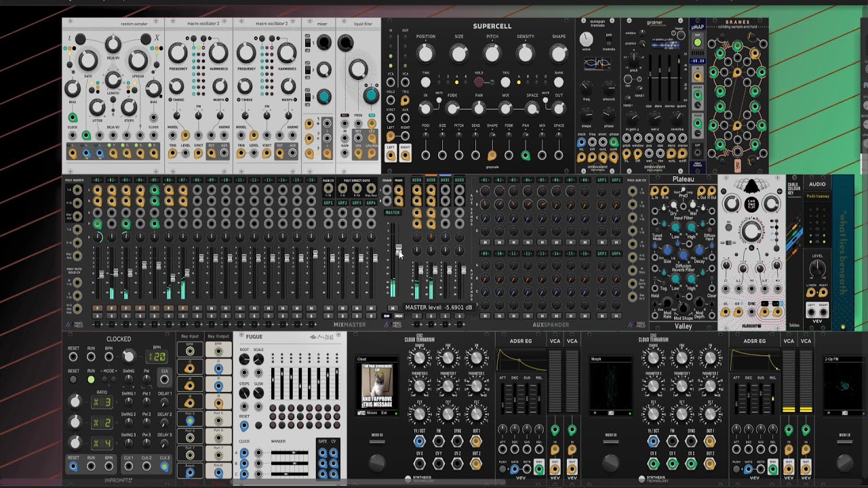Toggle the input MUTE button on Supercell
Viewport: 868px width, 488px height.
coord(439,101)
